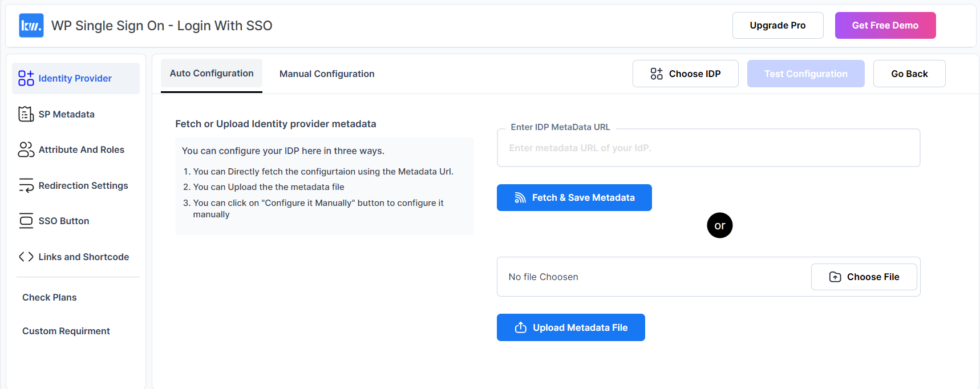Open Check Plans from the sidebar
Screen dimensions: 980x389
coord(49,297)
